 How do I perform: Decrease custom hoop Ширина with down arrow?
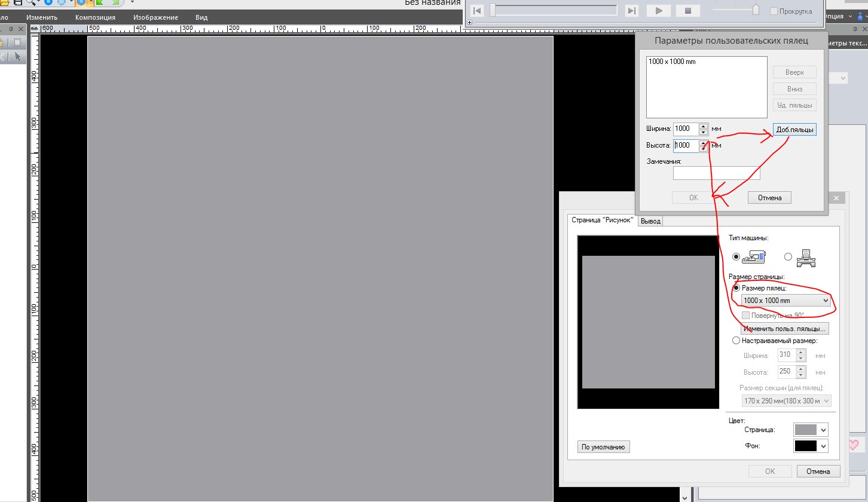pyautogui.click(x=703, y=131)
